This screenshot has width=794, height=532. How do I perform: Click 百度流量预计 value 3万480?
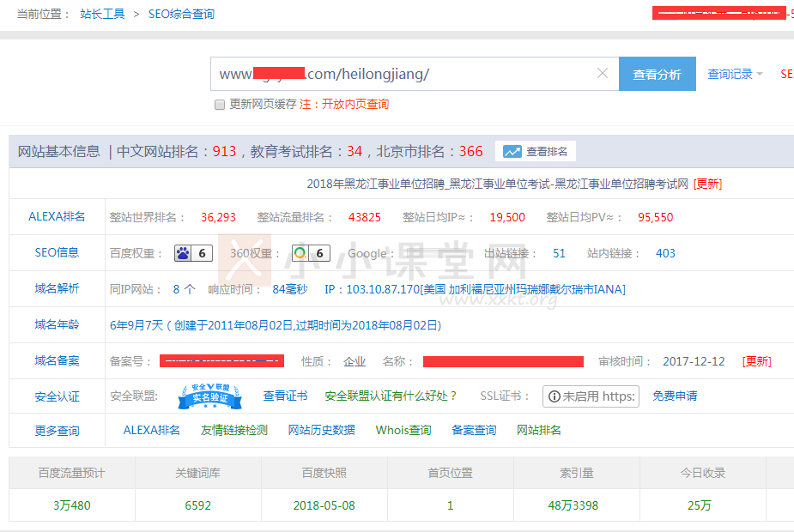coord(72,505)
